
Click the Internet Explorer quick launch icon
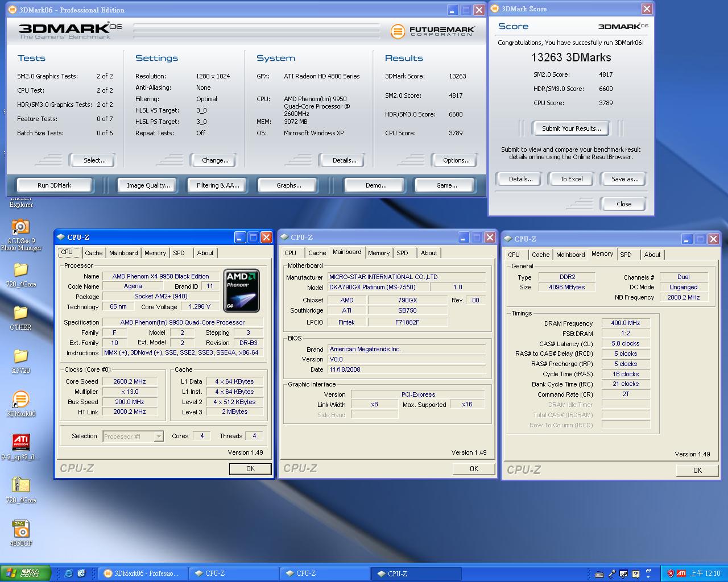[x=69, y=573]
